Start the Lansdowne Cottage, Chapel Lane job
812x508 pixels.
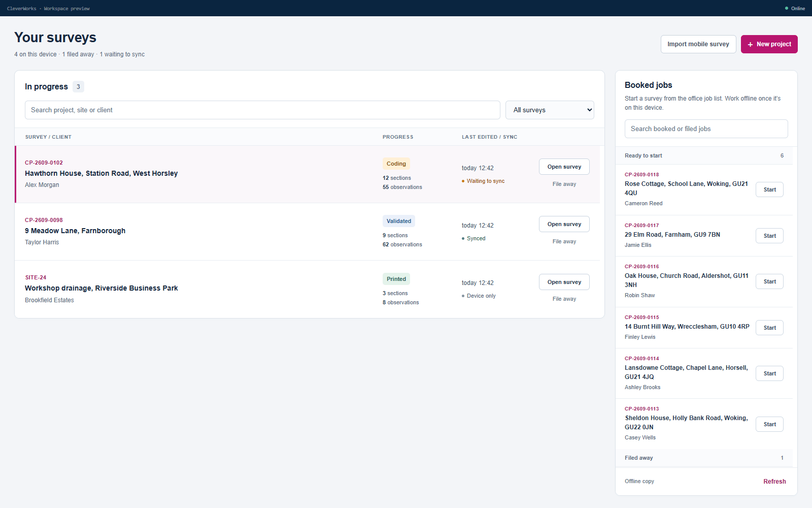pyautogui.click(x=770, y=373)
